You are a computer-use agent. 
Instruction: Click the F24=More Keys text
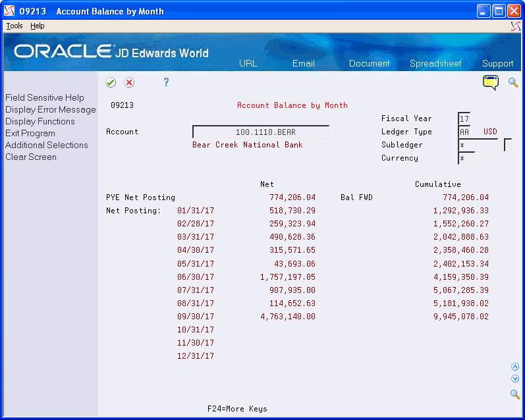click(237, 409)
